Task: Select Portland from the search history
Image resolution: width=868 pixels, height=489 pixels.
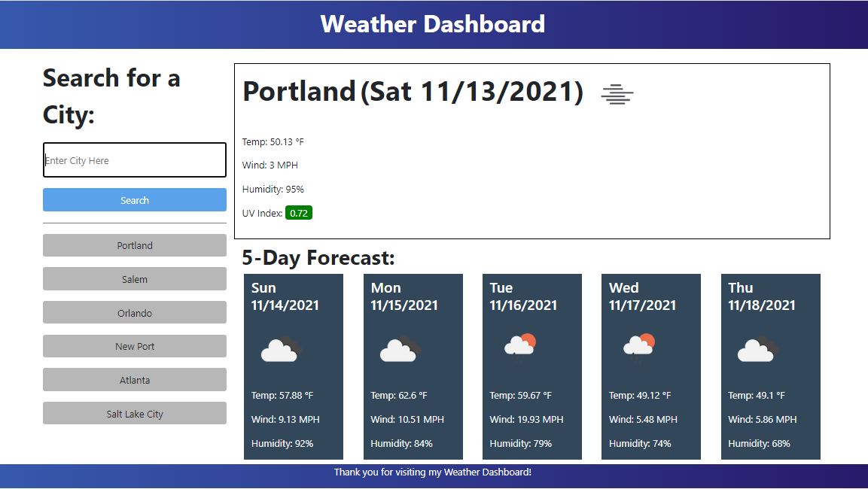Action: pyautogui.click(x=134, y=245)
